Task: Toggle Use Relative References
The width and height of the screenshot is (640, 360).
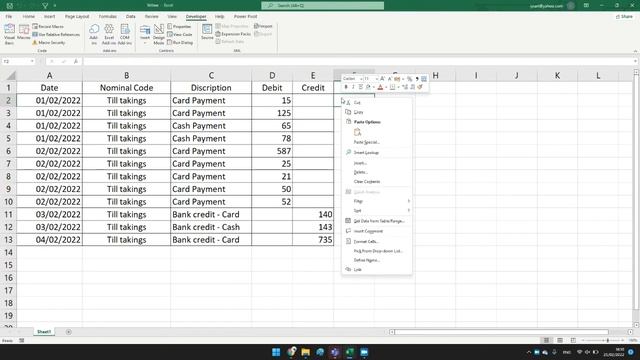Action: 56,35
